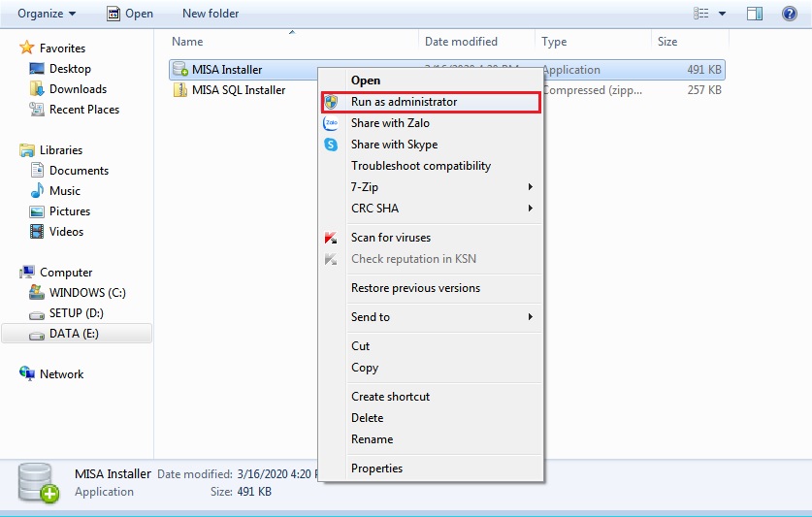This screenshot has height=517, width=812.
Task: Toggle the preview pane icon
Action: click(x=755, y=14)
